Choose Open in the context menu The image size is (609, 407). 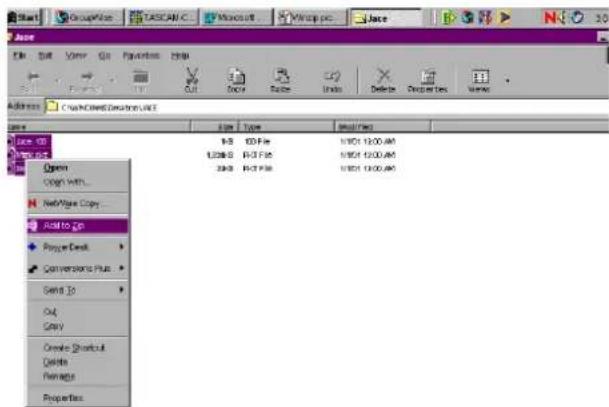[x=78, y=168]
